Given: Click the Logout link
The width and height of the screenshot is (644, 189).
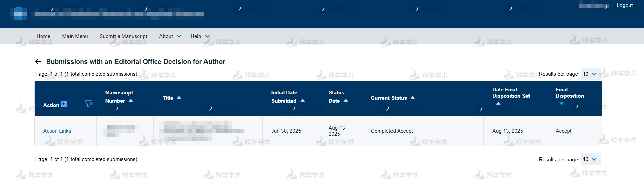Looking at the screenshot, I should [x=625, y=5].
